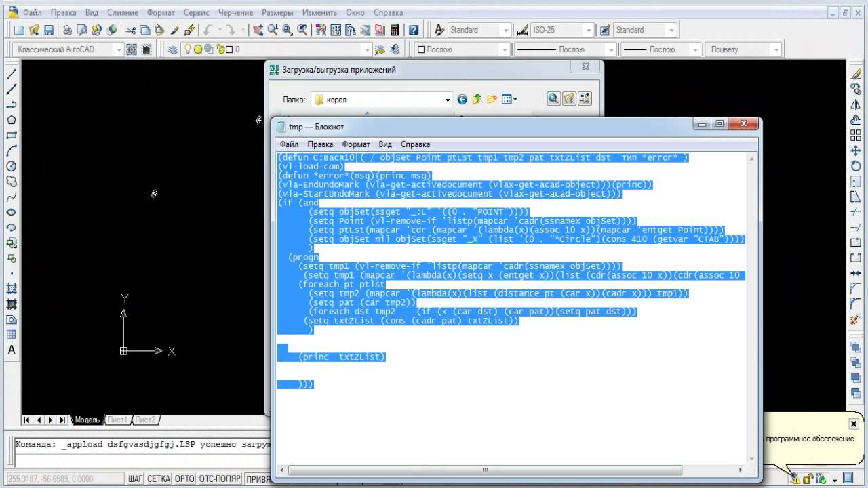Click the search/find file icon in dialog
This screenshot has height=488, width=868.
coord(554,99)
